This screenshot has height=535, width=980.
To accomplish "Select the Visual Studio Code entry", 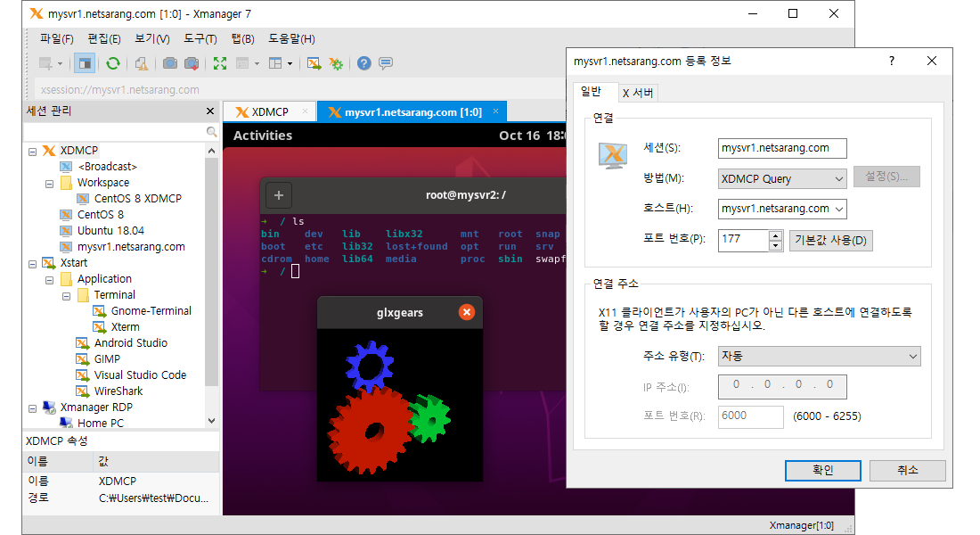I will click(x=140, y=374).
